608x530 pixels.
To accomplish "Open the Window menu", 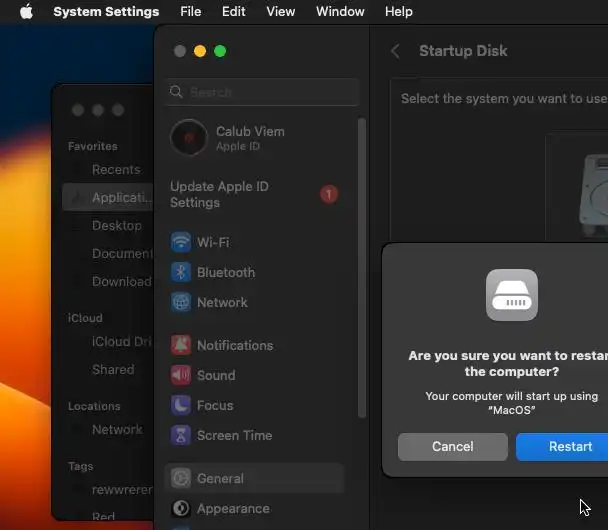I will pos(340,12).
